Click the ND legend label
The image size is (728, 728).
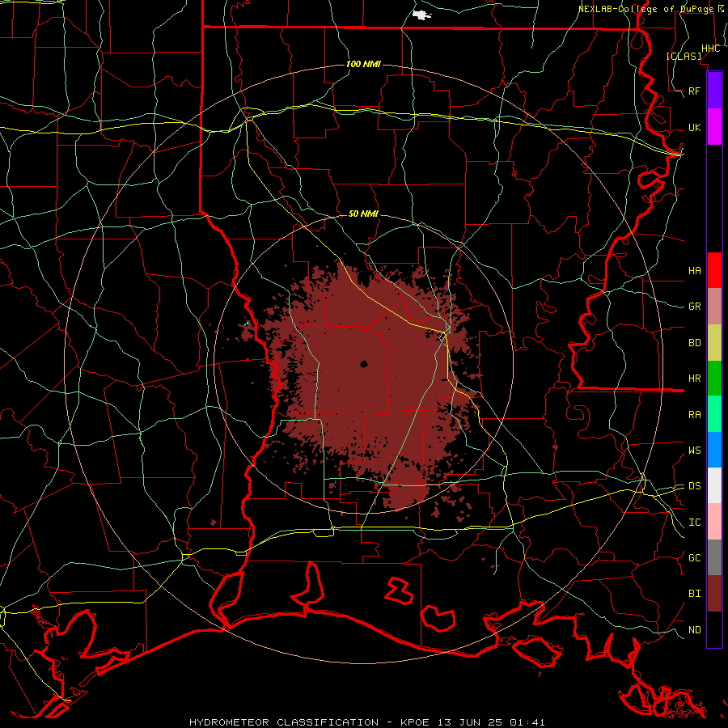(695, 630)
